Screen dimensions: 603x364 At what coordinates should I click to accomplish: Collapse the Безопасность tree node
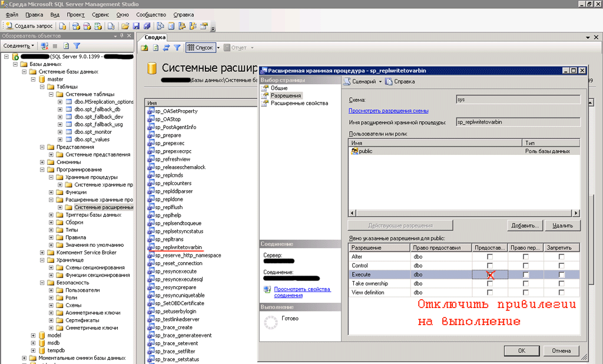pyautogui.click(x=42, y=283)
